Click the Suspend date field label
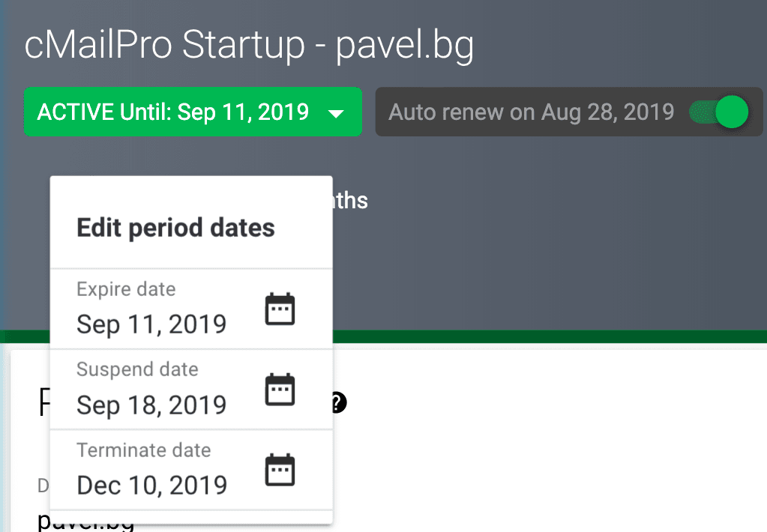Viewport: 767px width, 532px height. click(x=137, y=369)
